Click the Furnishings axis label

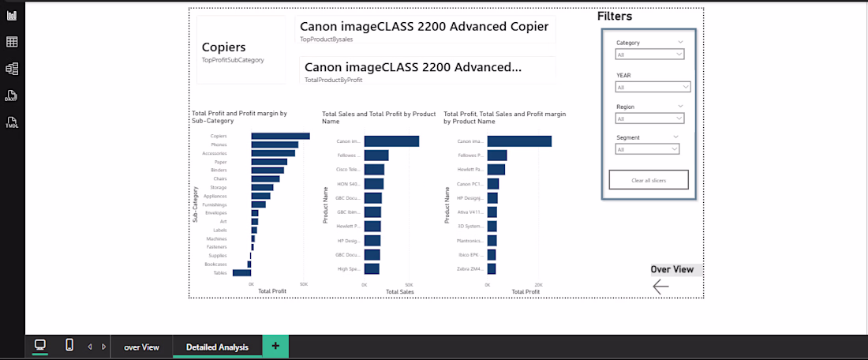point(214,204)
